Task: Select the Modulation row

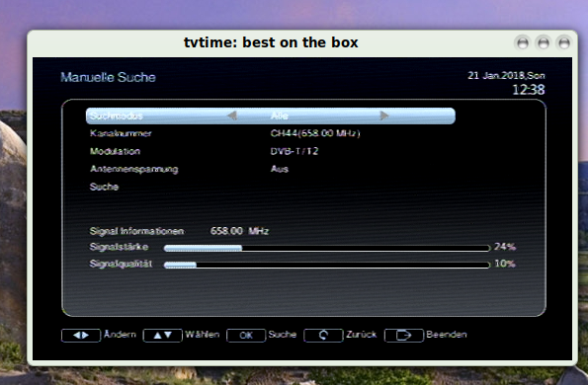Action: click(271, 151)
